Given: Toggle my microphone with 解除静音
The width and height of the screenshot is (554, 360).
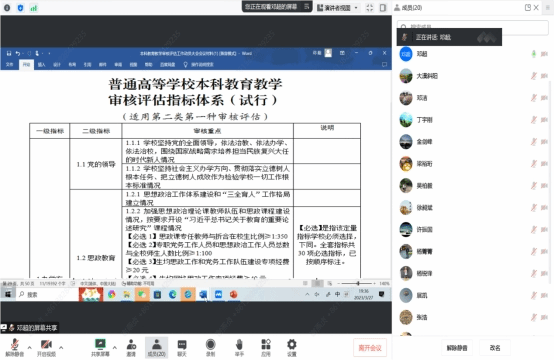Looking at the screenshot, I should click(x=14, y=348).
